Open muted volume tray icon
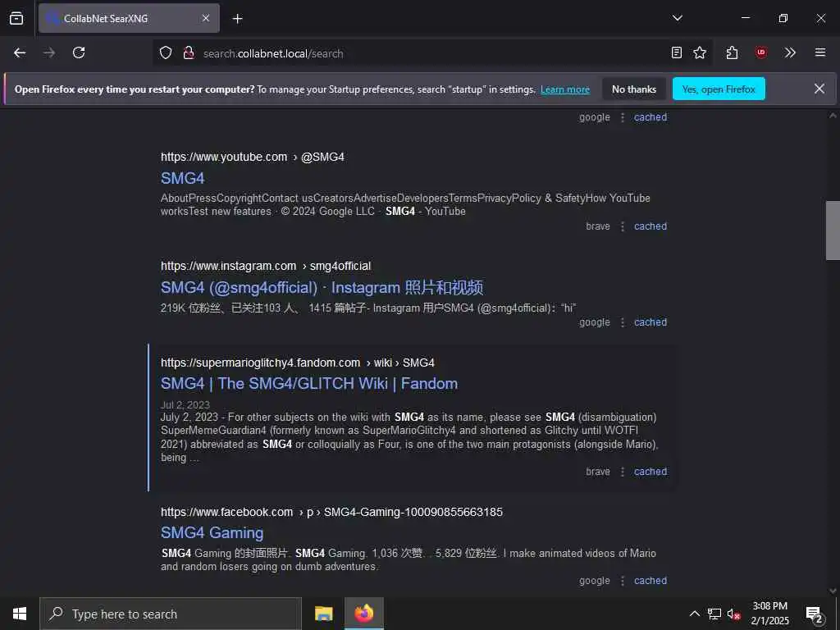This screenshot has width=840, height=630. (733, 614)
